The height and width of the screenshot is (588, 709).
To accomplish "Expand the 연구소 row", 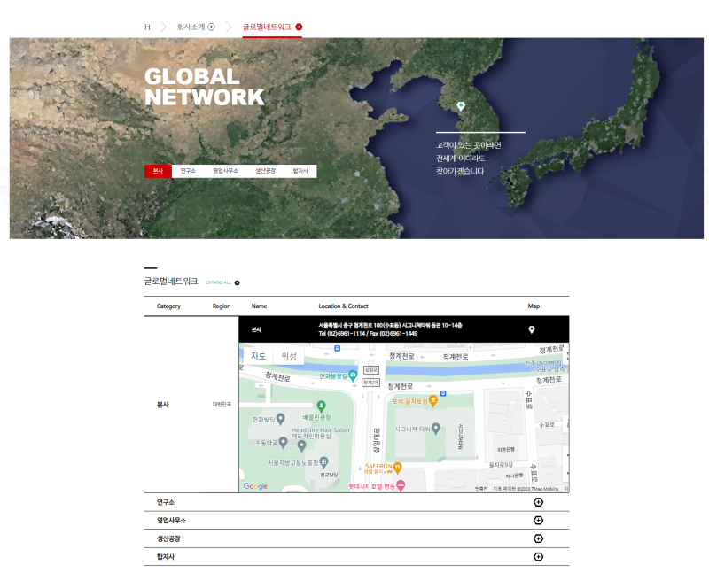I will tap(538, 502).
